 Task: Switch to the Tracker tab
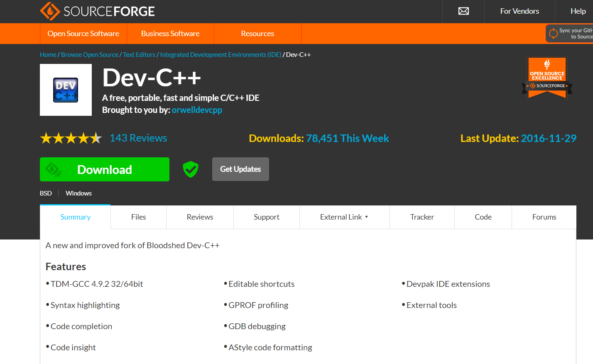pos(422,217)
